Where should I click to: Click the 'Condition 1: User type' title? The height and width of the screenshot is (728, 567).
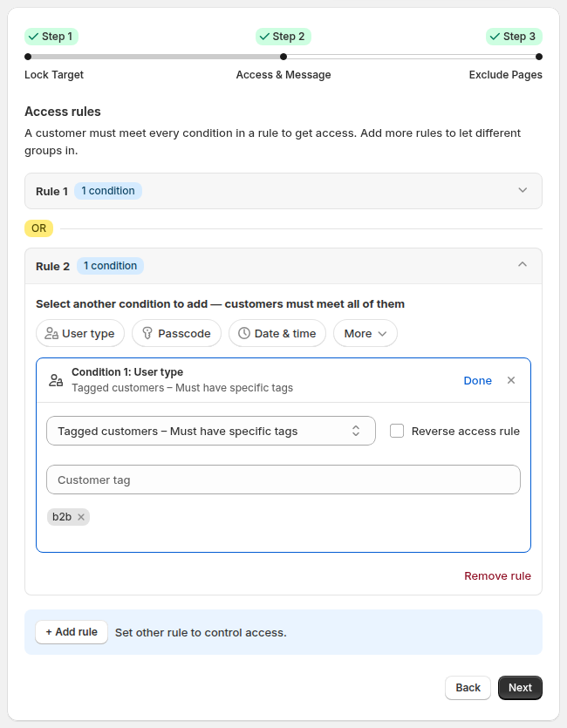pos(127,372)
